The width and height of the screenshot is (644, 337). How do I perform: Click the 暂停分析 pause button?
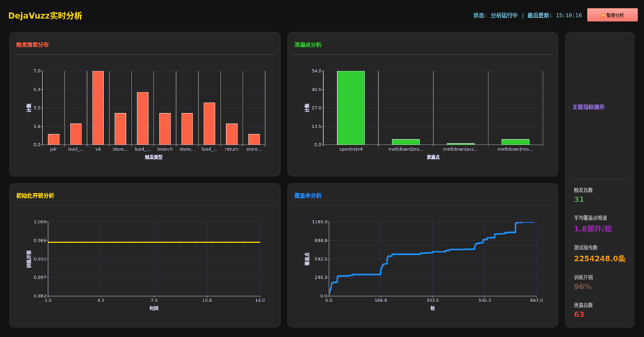coord(612,15)
